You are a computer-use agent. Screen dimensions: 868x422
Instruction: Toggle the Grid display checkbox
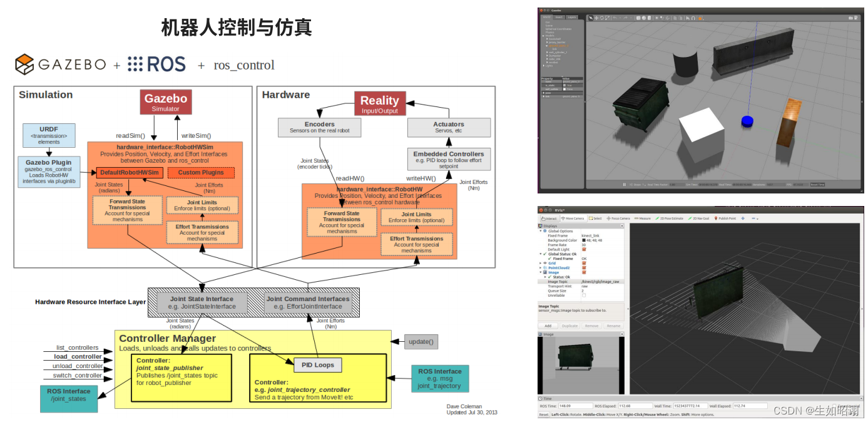584,263
